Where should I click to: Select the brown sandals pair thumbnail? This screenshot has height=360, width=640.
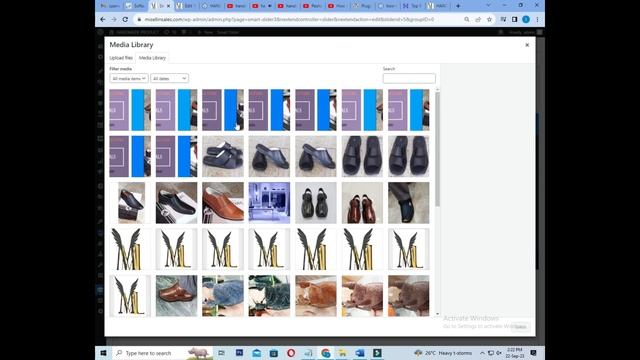(362, 203)
